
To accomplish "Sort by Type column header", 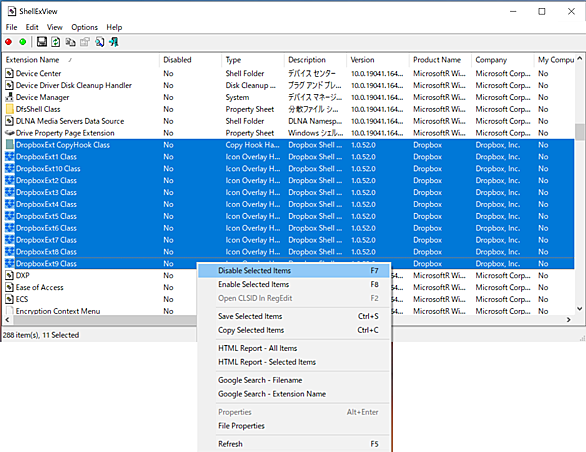I will point(253,60).
